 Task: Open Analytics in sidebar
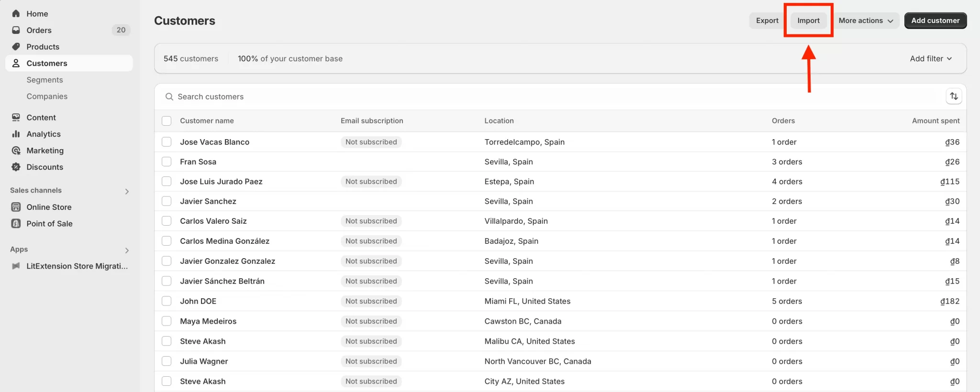click(44, 134)
